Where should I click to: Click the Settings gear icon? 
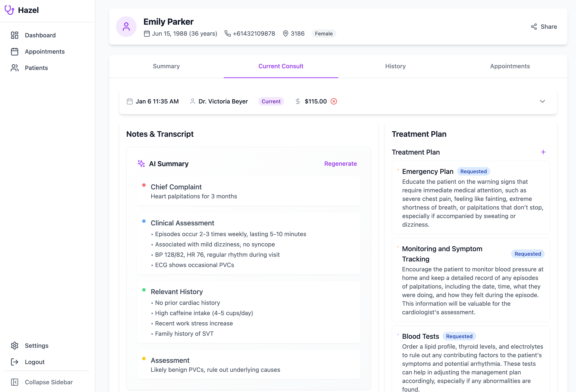coord(14,346)
